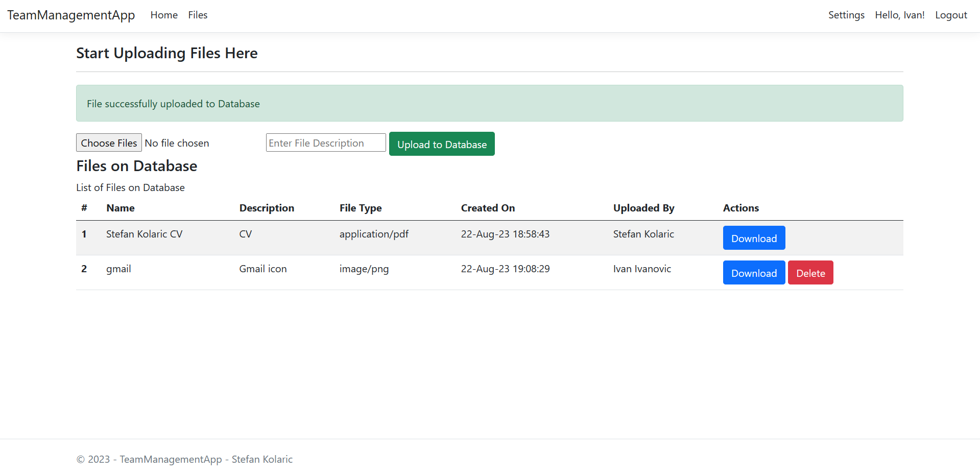Click the success upload notification banner

point(489,103)
